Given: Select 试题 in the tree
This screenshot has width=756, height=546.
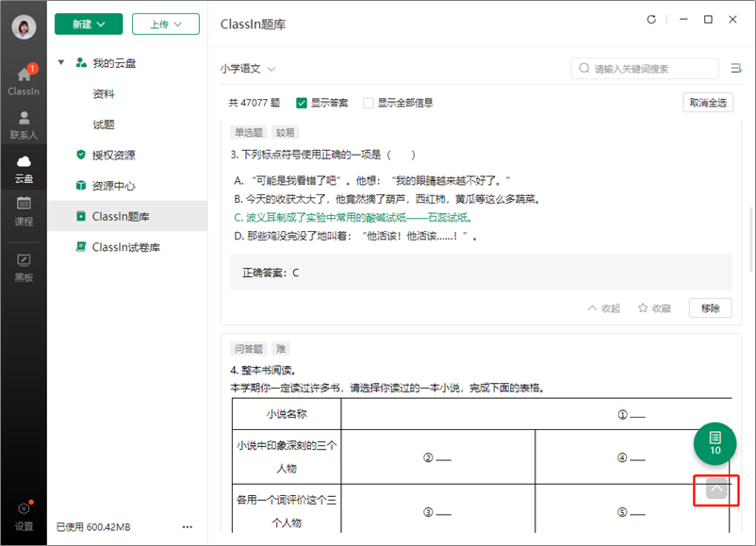Looking at the screenshot, I should click(x=104, y=124).
